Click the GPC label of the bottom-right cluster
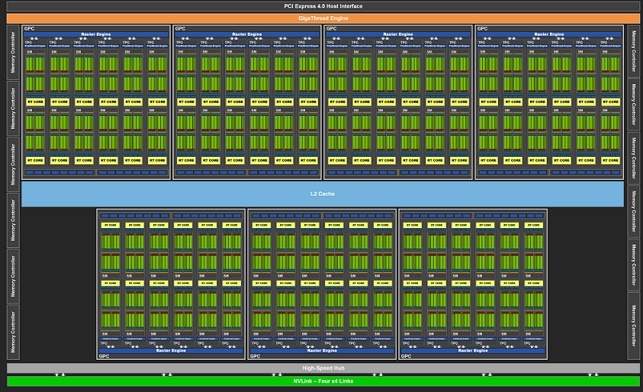Image resolution: width=643 pixels, height=392 pixels. [x=406, y=356]
